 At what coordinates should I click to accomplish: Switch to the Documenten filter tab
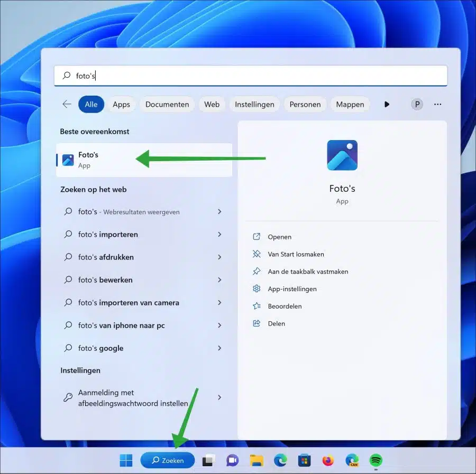[x=167, y=104]
